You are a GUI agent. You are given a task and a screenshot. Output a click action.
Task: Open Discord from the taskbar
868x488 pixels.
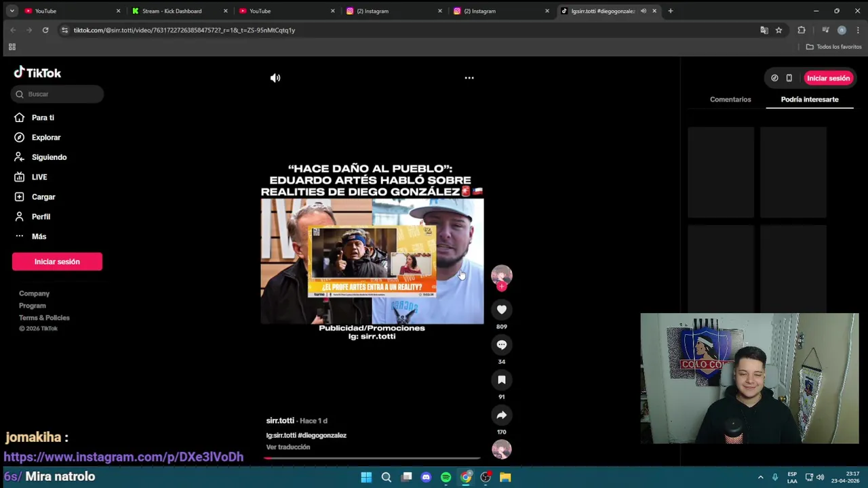pyautogui.click(x=426, y=477)
